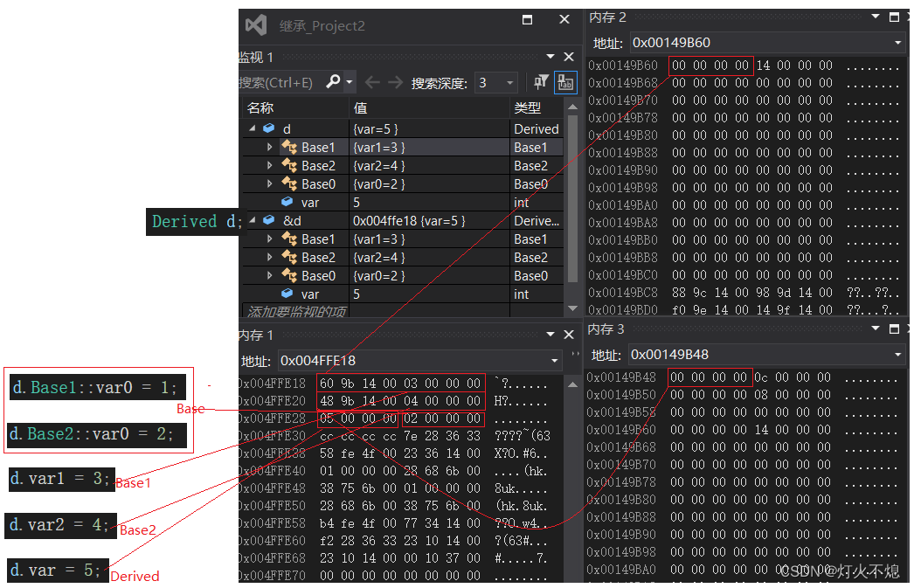The image size is (914, 588).
Task: Toggle the highlighted 'ab' display icon
Action: [x=564, y=82]
